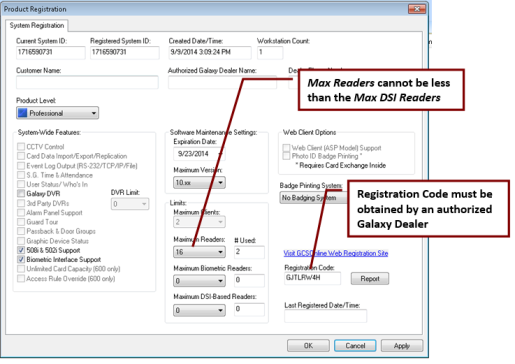515x364 pixels.
Task: Click the Apply button
Action: click(x=402, y=346)
